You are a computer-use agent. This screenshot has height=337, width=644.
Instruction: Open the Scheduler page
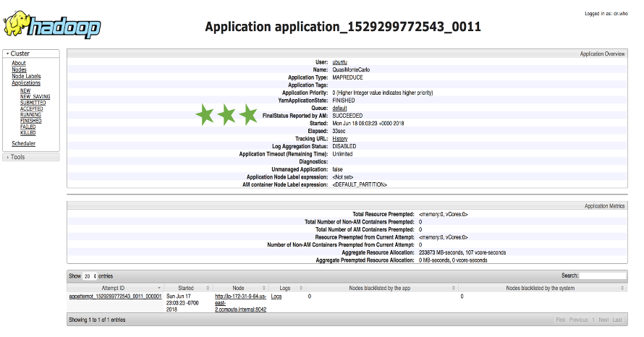[x=23, y=143]
